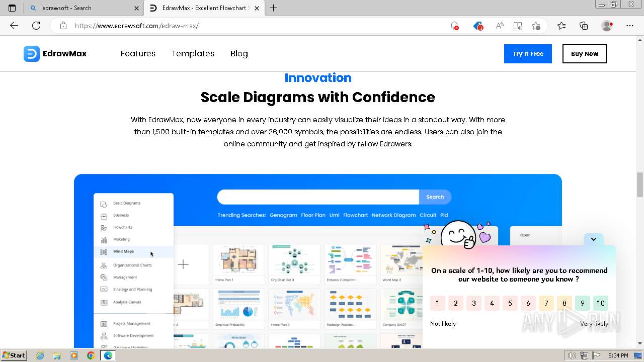Viewport: 644px width, 362px height.
Task: Click the address bar URL
Action: coord(137,26)
